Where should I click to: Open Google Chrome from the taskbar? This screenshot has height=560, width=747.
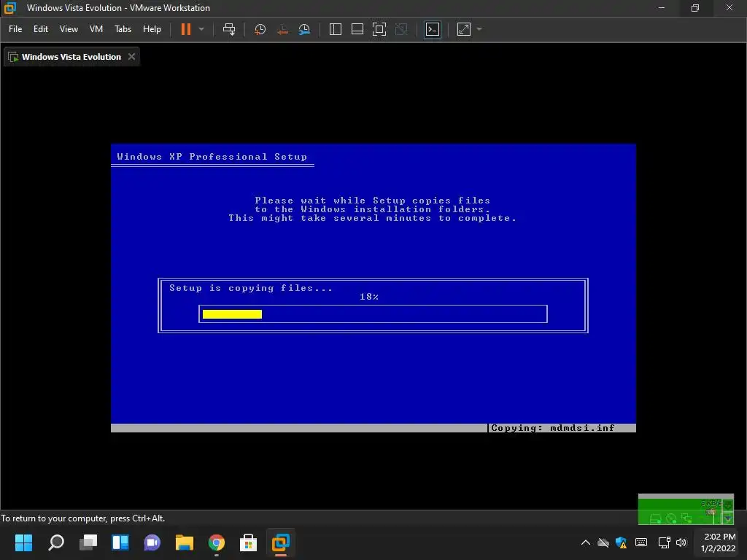tap(217, 542)
